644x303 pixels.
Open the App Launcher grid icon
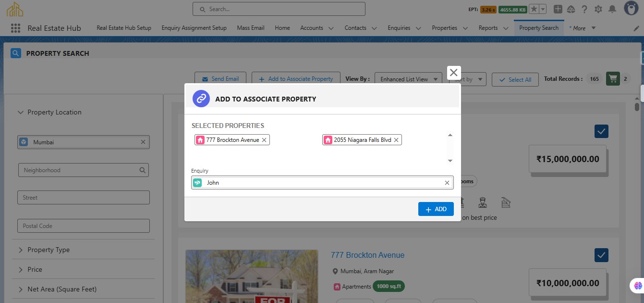15,28
